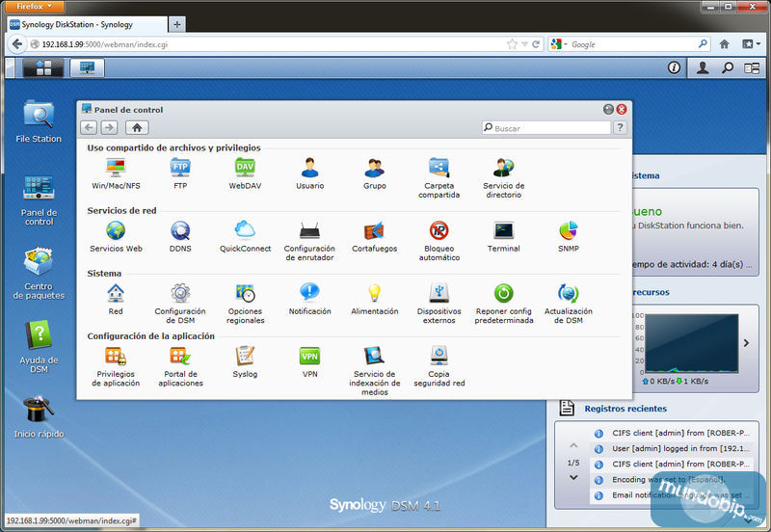Open the user options menu icon
This screenshot has height=532, width=771.
[703, 67]
